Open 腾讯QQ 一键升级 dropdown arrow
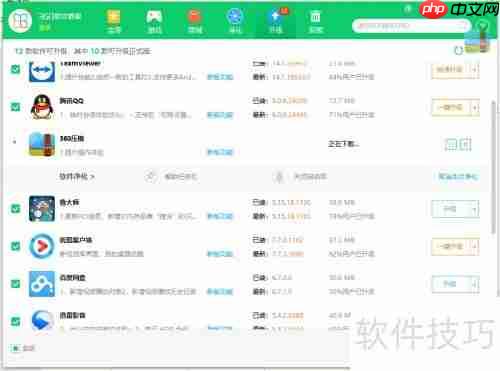The width and height of the screenshot is (500, 371). click(474, 108)
